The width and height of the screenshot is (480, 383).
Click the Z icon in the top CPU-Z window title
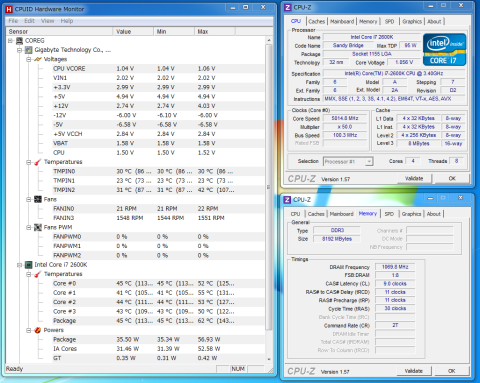(287, 7)
